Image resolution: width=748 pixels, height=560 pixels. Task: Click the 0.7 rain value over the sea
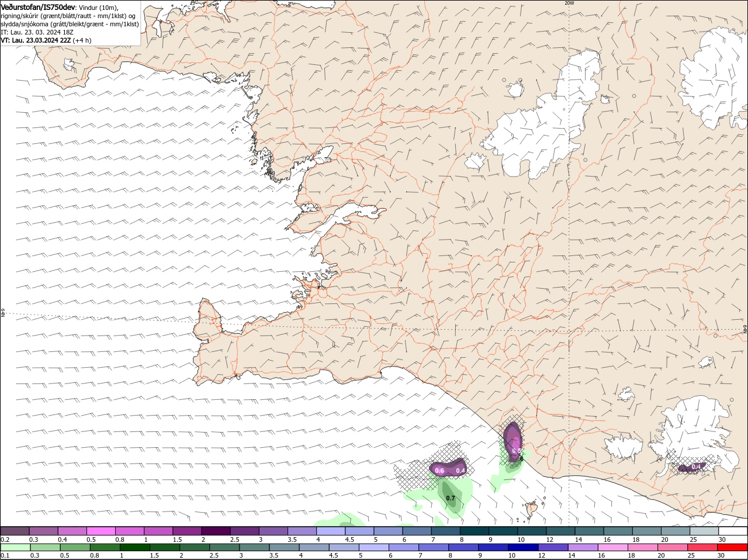pyautogui.click(x=451, y=498)
